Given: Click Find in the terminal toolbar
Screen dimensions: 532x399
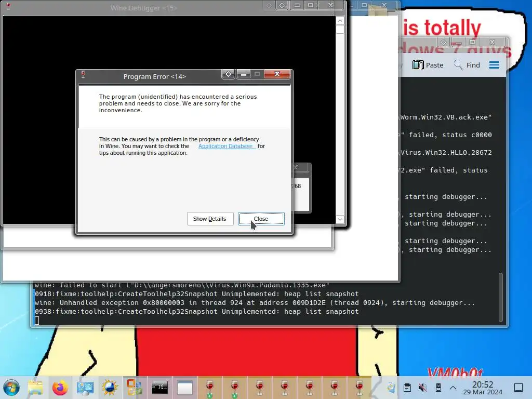Looking at the screenshot, I should point(467,65).
